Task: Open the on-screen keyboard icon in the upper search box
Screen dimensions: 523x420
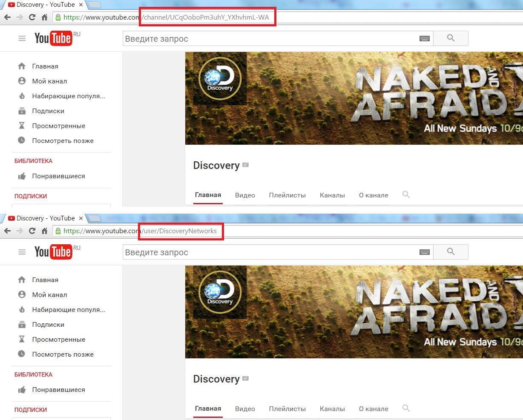Action: click(425, 39)
